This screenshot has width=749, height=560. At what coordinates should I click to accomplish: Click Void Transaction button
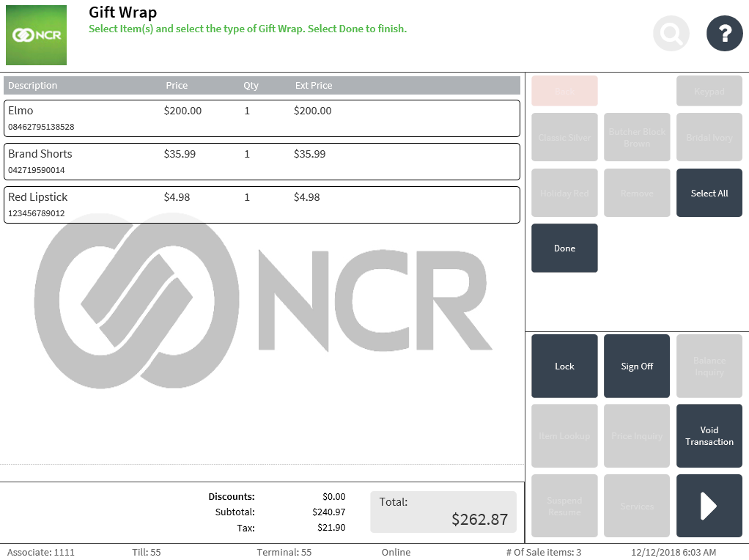click(709, 436)
